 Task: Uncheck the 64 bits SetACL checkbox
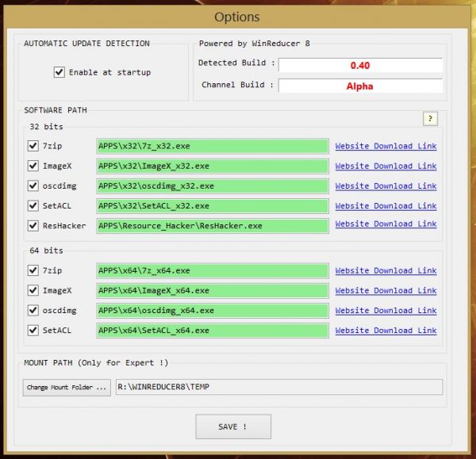tap(33, 331)
